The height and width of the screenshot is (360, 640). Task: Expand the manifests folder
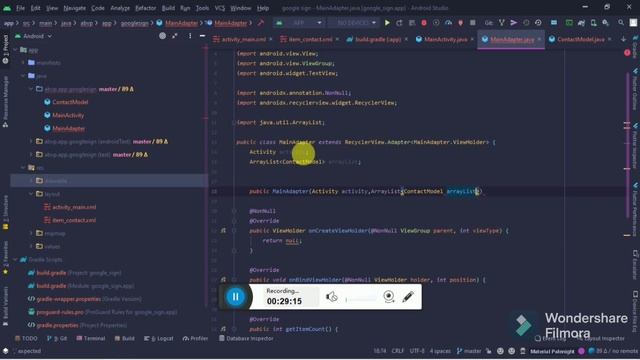coord(23,63)
